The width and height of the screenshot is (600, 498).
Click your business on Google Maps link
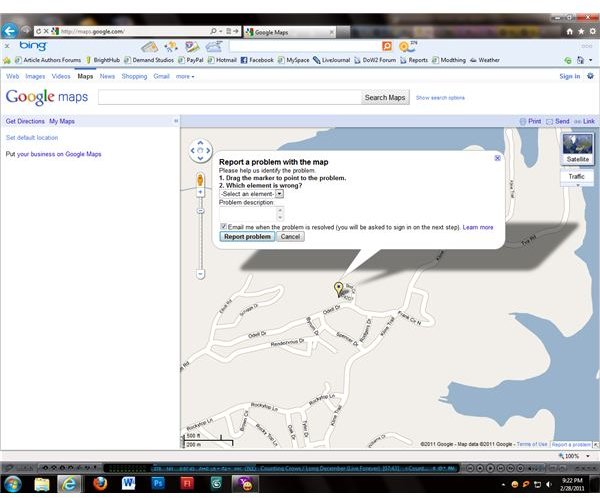tap(59, 154)
